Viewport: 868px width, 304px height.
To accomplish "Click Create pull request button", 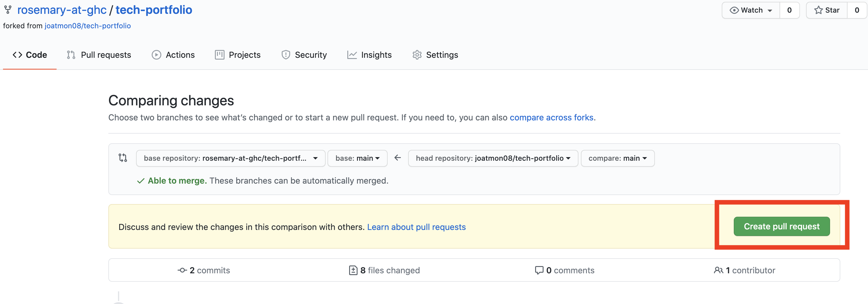I will tap(781, 226).
